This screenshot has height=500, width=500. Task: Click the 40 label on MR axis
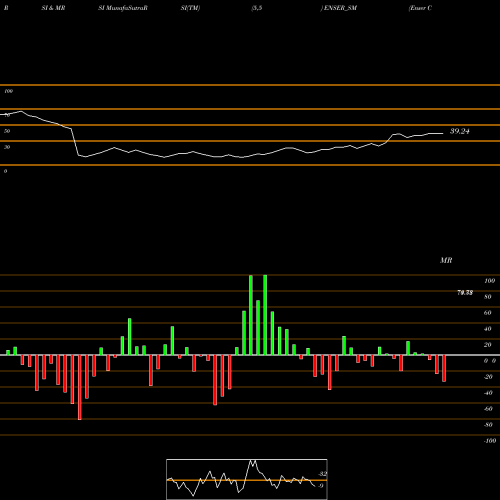tap(488, 329)
